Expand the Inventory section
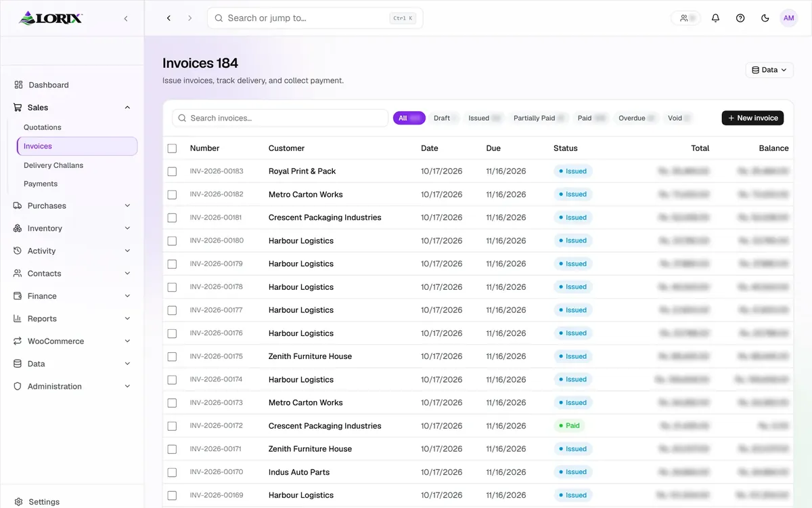 pos(127,228)
